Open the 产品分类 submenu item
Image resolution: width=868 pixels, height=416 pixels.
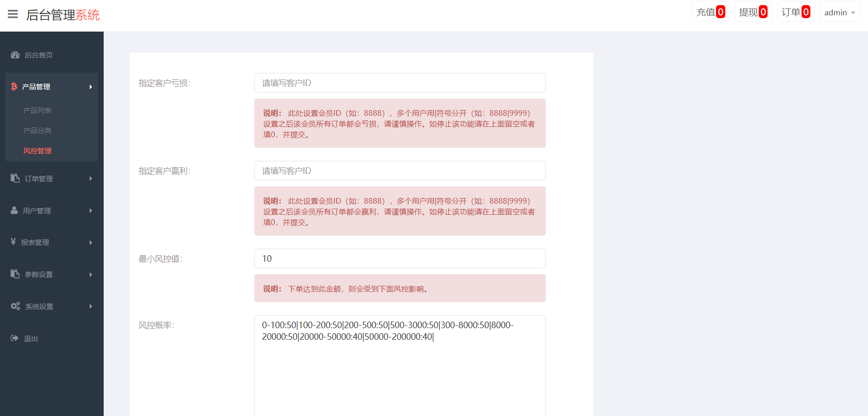37,130
